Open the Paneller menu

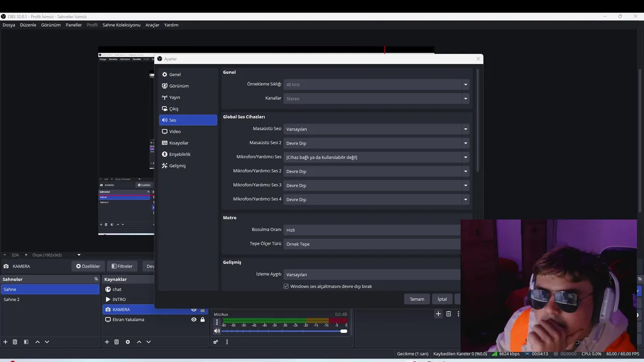click(x=73, y=25)
